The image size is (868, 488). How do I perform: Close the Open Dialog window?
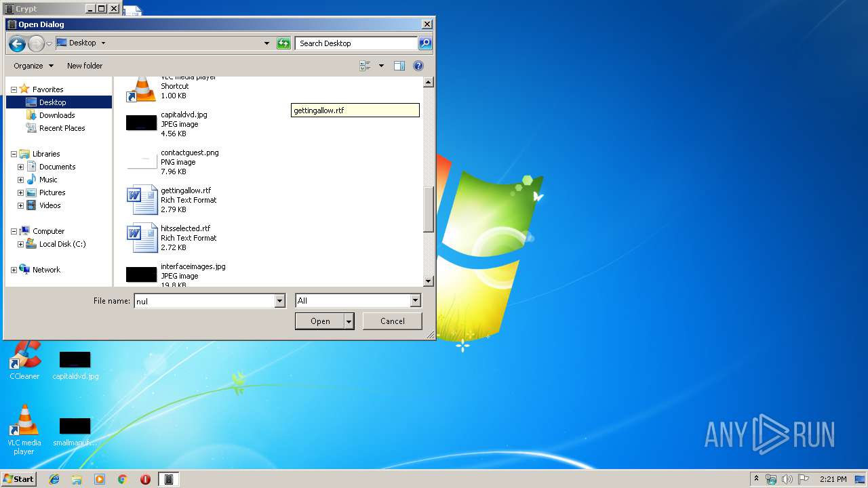427,24
